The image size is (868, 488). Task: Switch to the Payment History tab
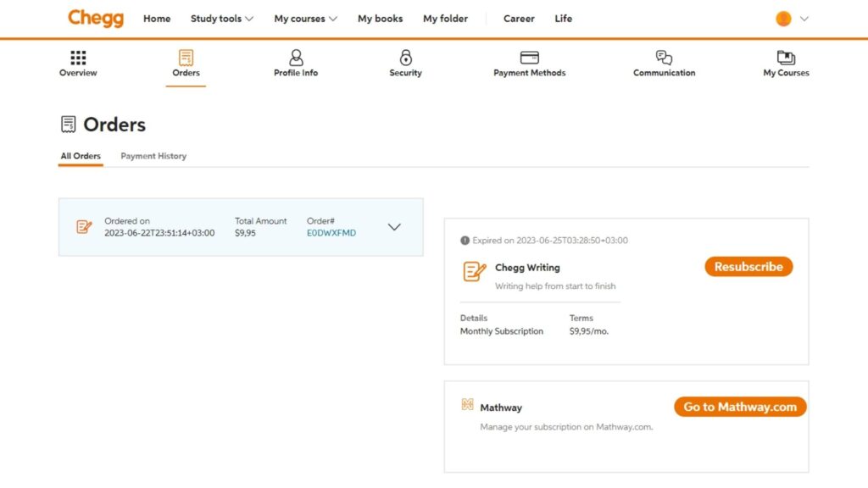[153, 156]
